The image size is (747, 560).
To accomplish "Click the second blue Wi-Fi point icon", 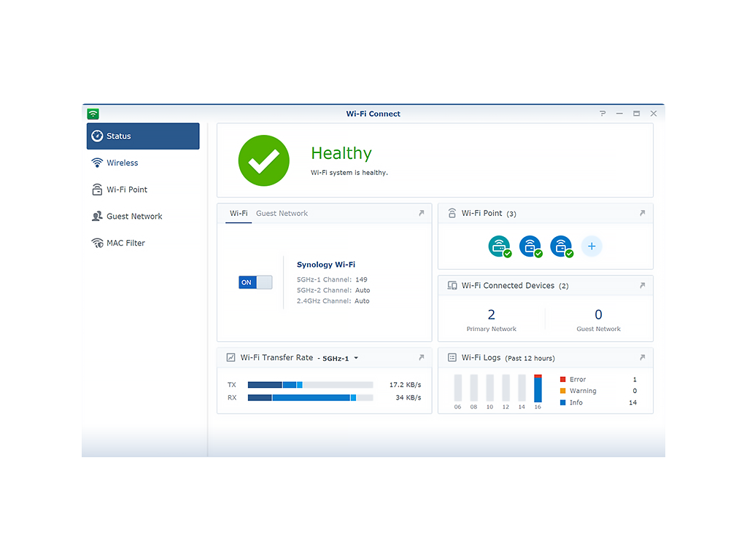I will pos(530,246).
